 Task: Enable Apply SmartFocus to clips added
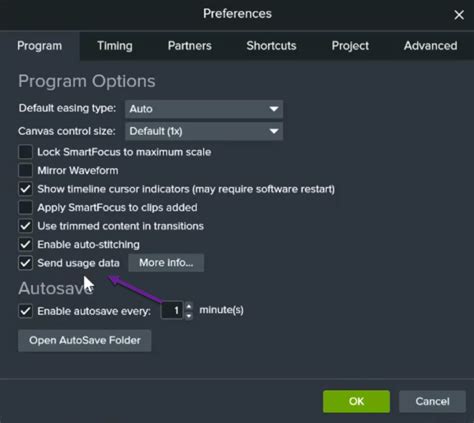tap(25, 207)
